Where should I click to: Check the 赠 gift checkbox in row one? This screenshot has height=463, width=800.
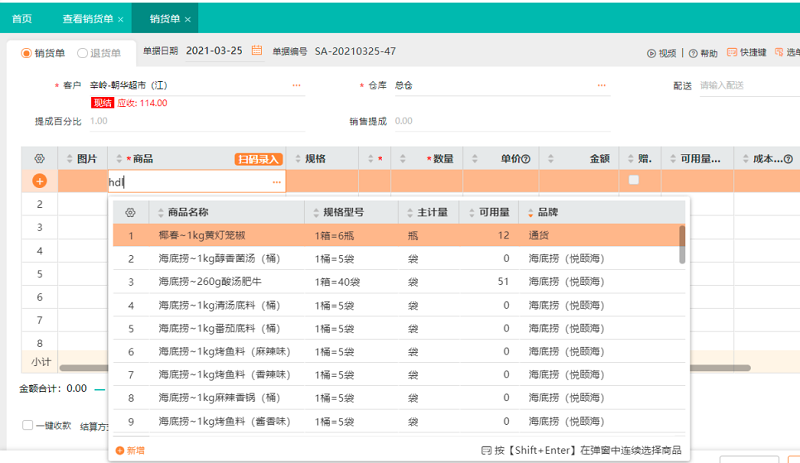click(x=633, y=180)
